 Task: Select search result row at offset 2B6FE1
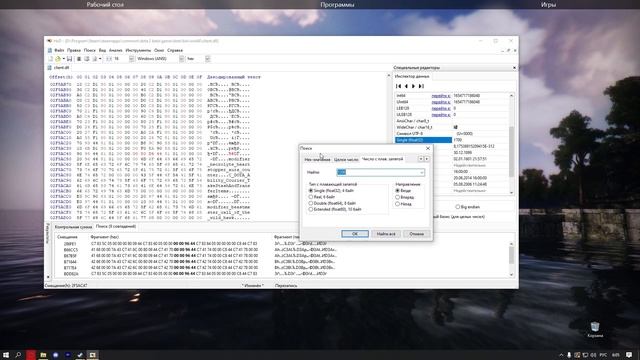click(282, 244)
